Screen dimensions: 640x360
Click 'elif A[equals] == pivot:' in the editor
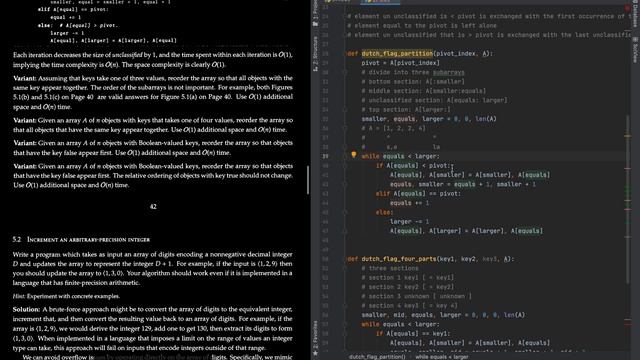click(x=418, y=193)
